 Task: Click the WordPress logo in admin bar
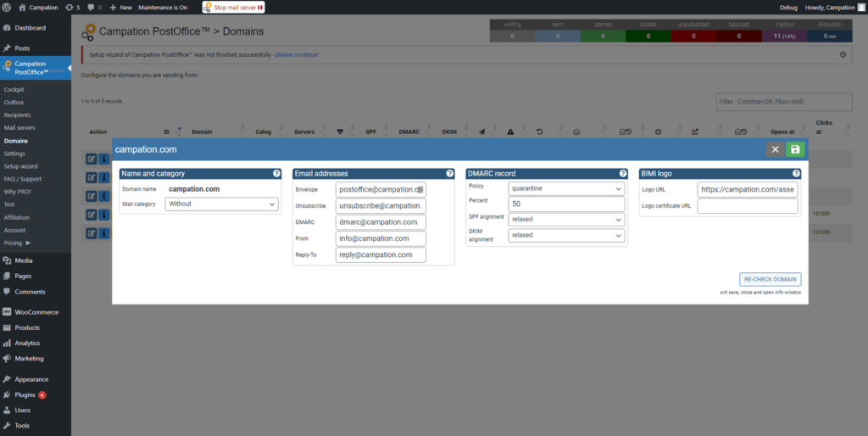click(x=7, y=7)
